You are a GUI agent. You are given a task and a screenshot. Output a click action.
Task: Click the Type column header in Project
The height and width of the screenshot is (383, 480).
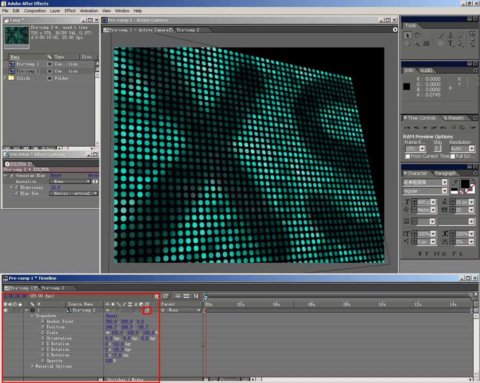[59, 57]
